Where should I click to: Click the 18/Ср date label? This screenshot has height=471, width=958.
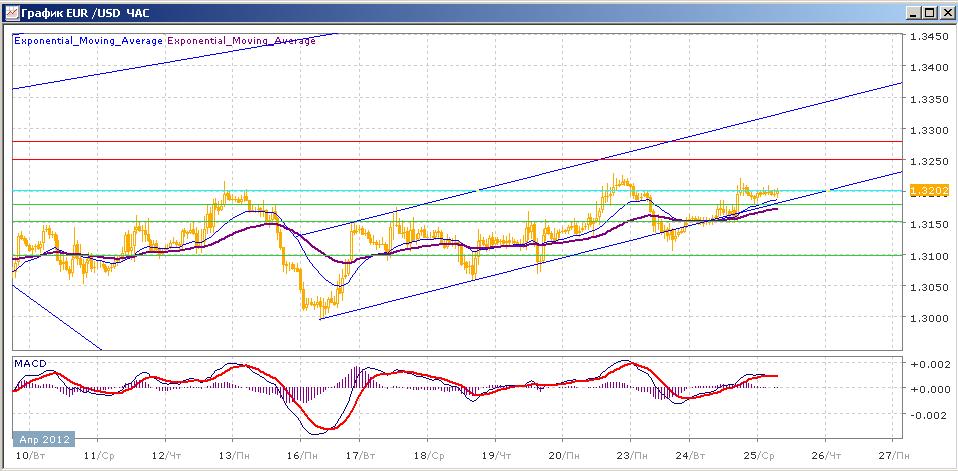tap(428, 456)
